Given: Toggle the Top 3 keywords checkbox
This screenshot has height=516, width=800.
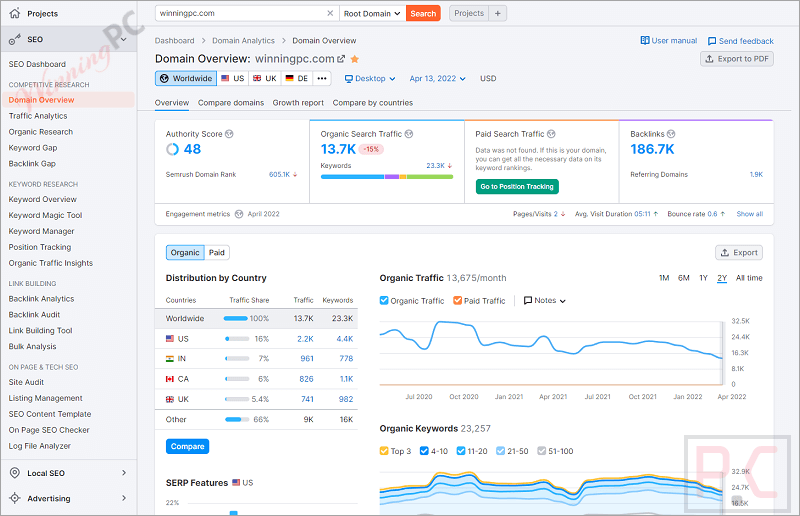Looking at the screenshot, I should (x=384, y=451).
